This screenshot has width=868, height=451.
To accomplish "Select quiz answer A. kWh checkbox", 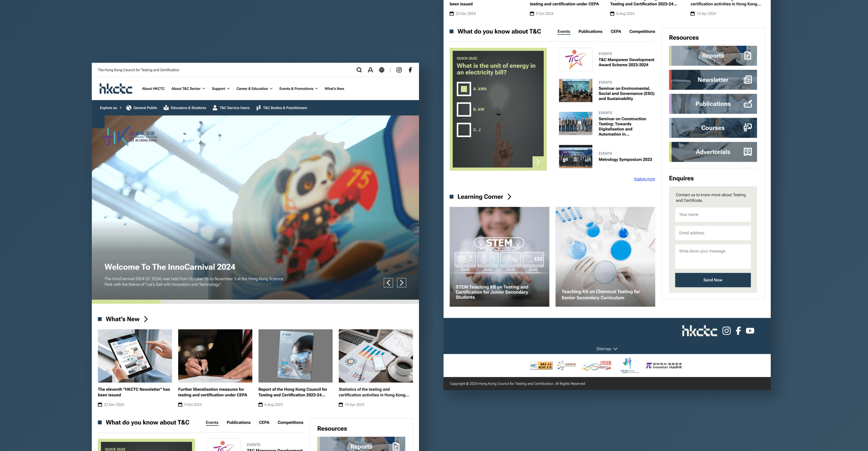I will (x=464, y=89).
